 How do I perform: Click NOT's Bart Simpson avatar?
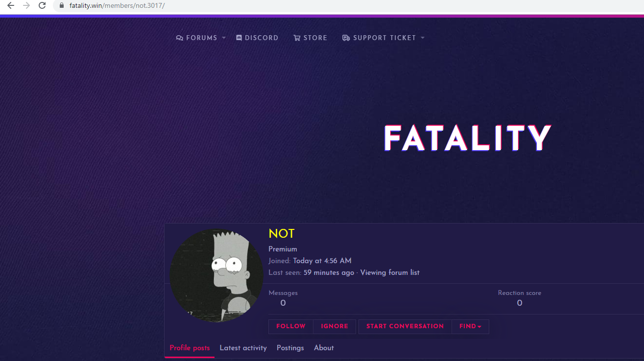216,274
